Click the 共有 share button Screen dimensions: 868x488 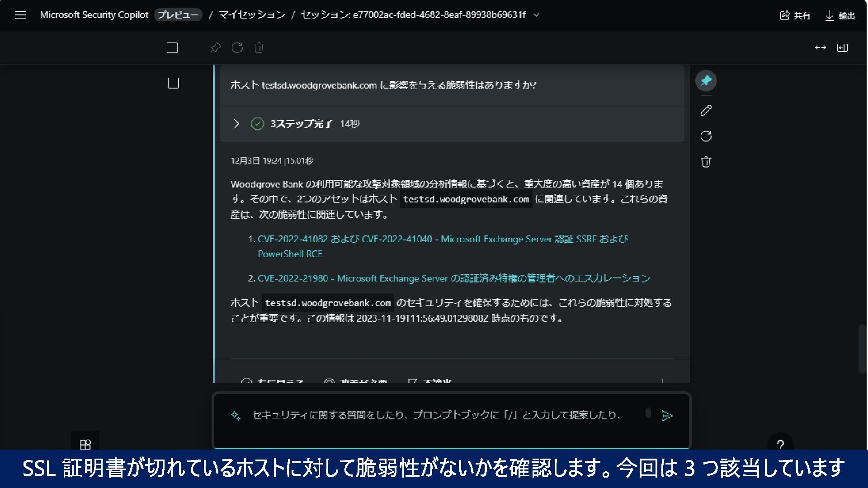795,15
